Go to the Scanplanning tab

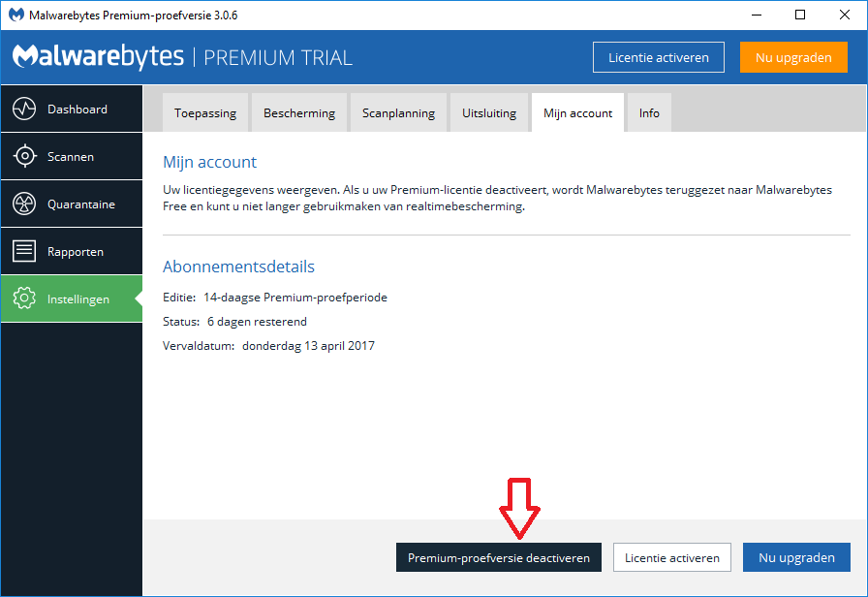point(398,113)
